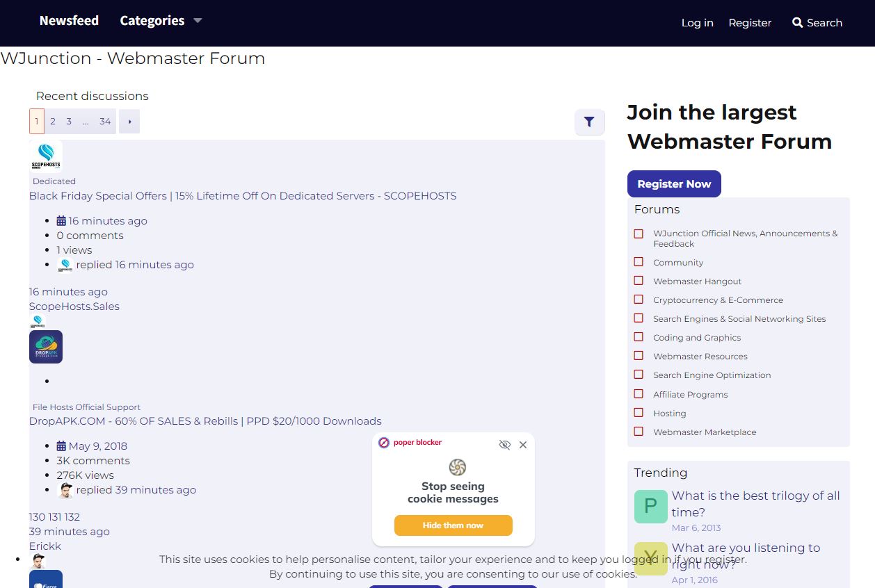The image size is (875, 588).
Task: Open What is the best trilogy thread
Action: [x=756, y=504]
